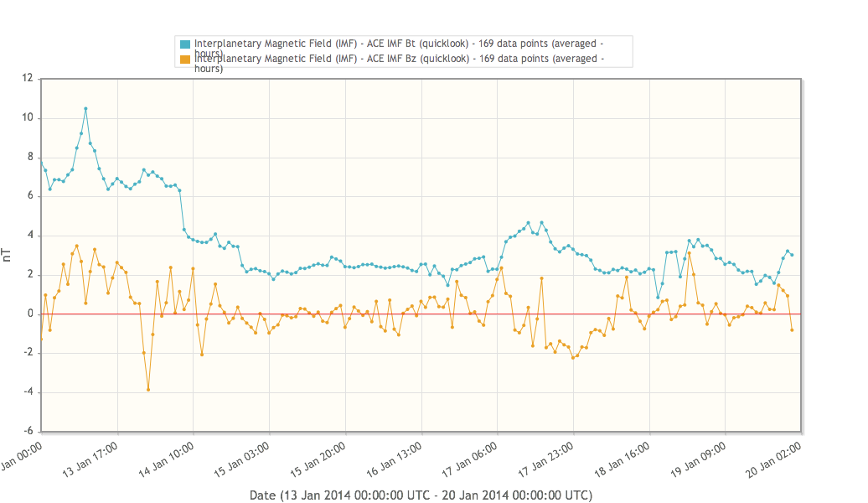Image resolution: width=868 pixels, height=503 pixels.
Task: Click the nT y-axis title
Action: (x=8, y=255)
